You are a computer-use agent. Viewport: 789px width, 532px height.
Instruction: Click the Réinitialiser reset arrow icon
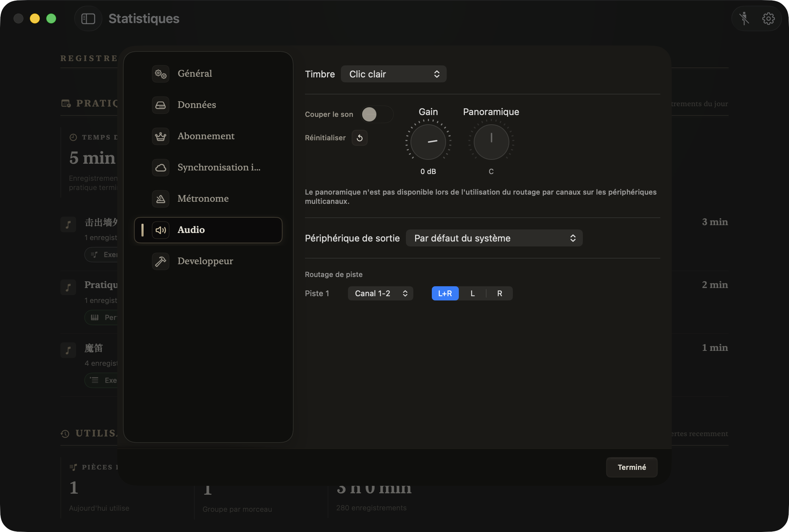click(360, 138)
